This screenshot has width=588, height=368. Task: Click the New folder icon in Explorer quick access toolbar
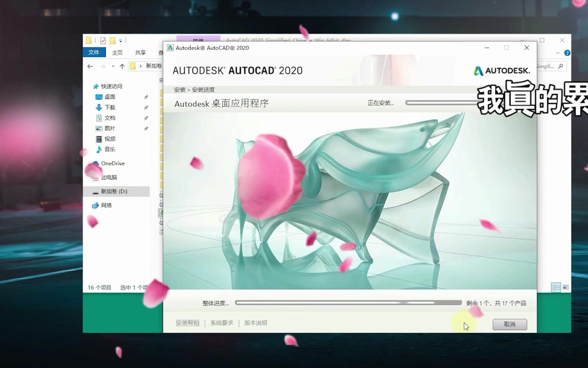[x=113, y=41]
